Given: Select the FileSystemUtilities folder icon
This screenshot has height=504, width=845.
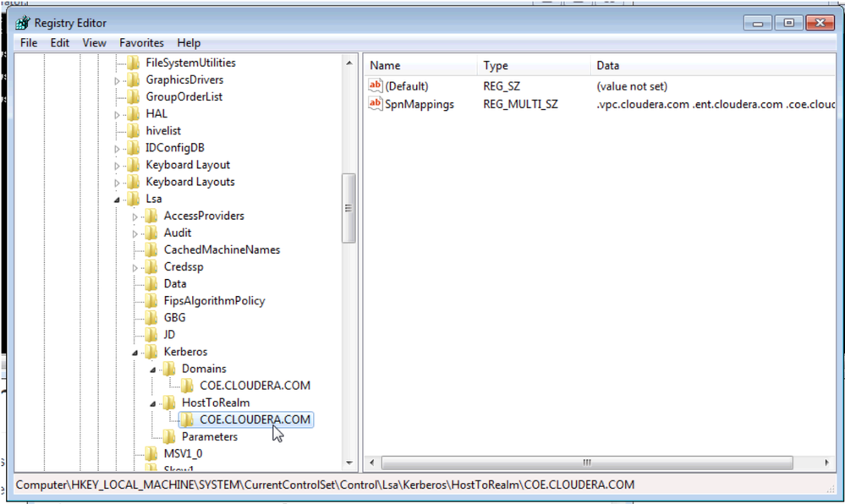Looking at the screenshot, I should pyautogui.click(x=133, y=63).
